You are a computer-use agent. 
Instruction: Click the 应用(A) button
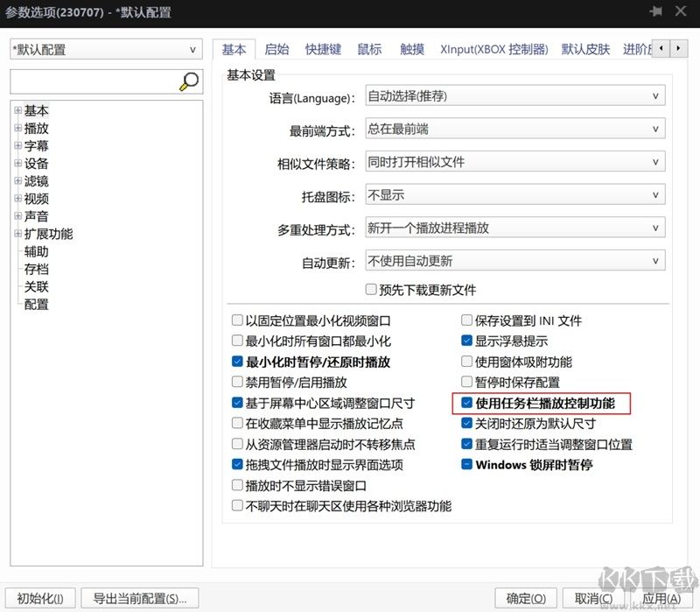pos(661,598)
